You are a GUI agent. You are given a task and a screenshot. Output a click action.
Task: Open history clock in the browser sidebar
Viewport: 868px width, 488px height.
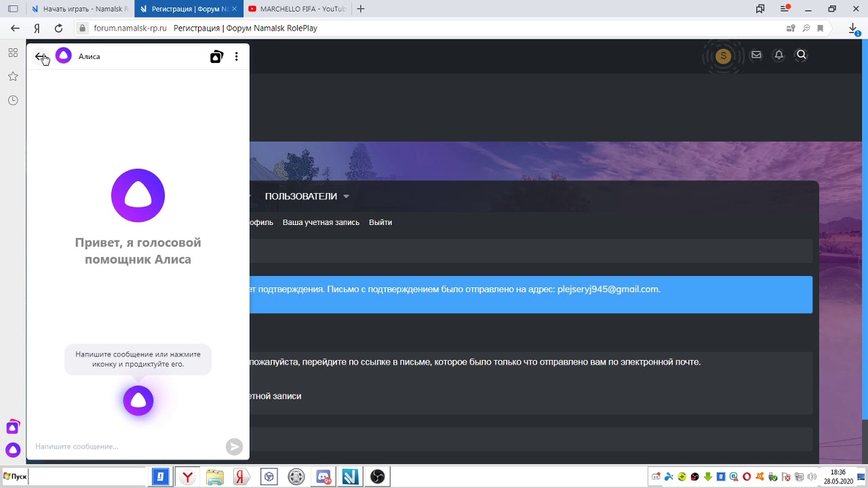(13, 100)
